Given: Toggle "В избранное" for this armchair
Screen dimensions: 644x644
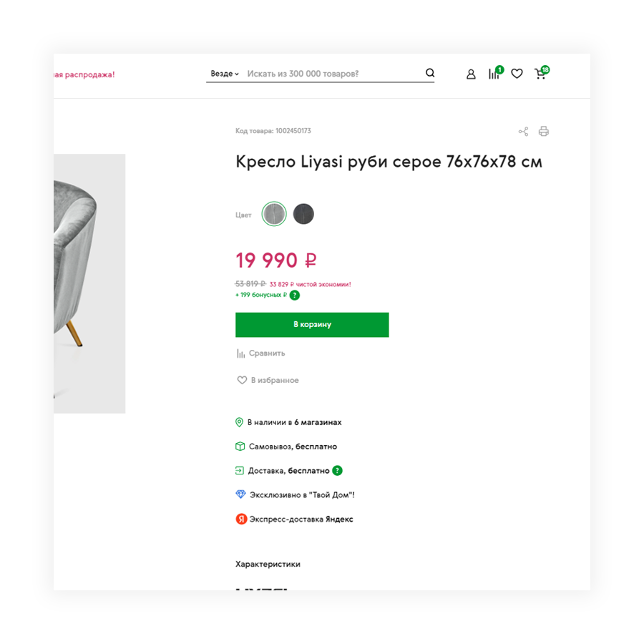Looking at the screenshot, I should click(x=268, y=381).
